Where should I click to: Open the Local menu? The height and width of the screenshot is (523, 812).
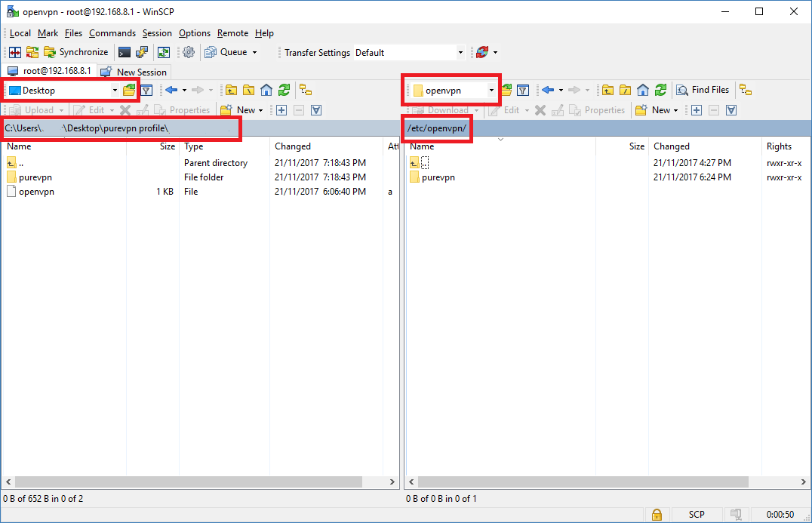pos(20,33)
